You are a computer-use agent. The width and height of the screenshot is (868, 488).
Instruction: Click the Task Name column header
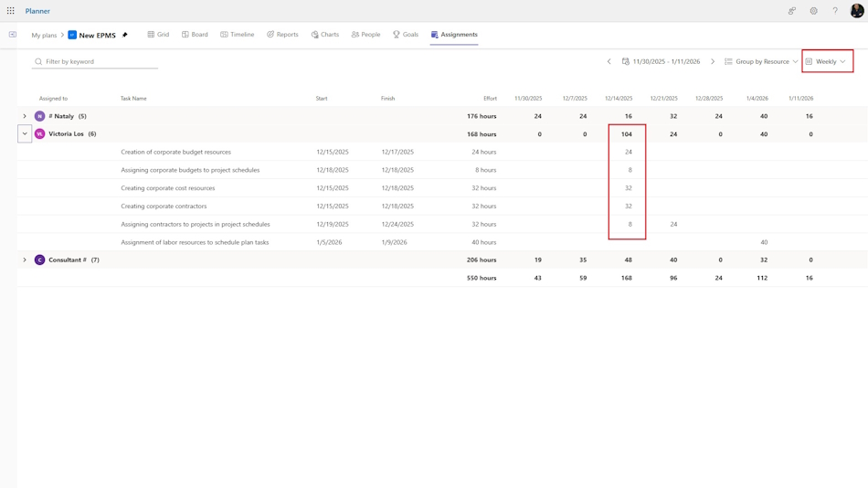pos(133,99)
